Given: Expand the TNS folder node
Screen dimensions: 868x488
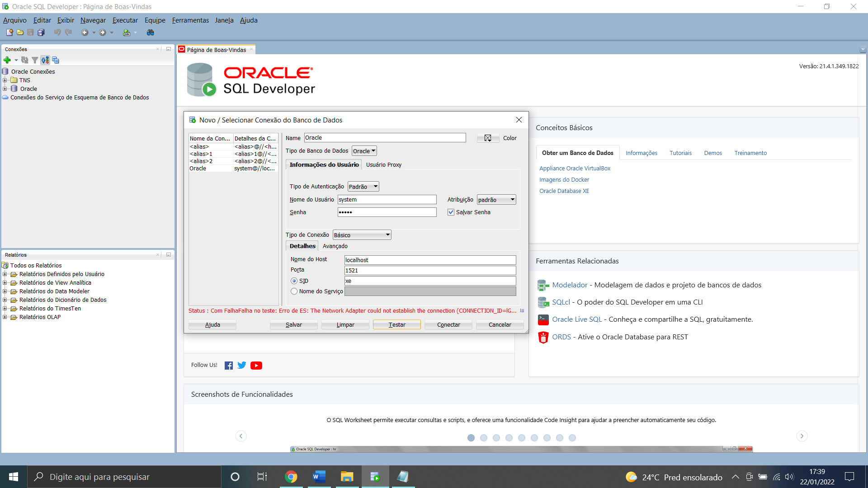Looking at the screenshot, I should click(5, 80).
